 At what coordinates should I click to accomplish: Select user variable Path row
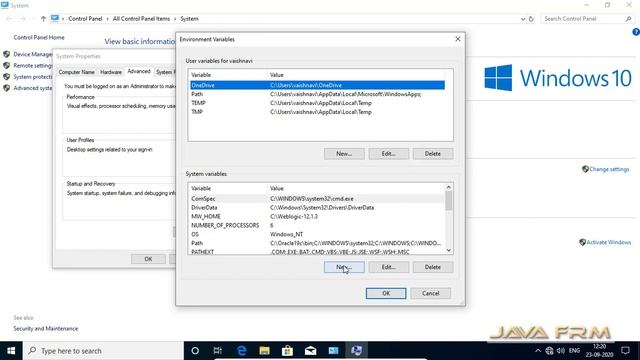click(x=317, y=94)
